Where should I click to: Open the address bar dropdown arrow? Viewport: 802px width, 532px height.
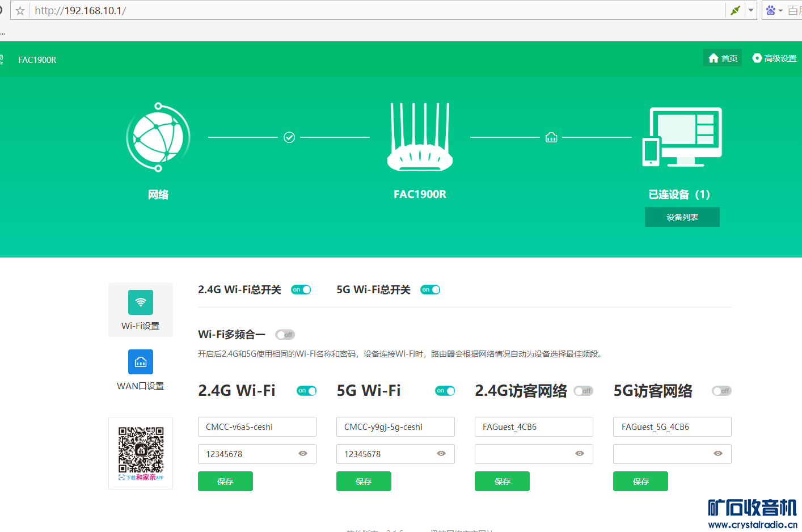tap(751, 10)
